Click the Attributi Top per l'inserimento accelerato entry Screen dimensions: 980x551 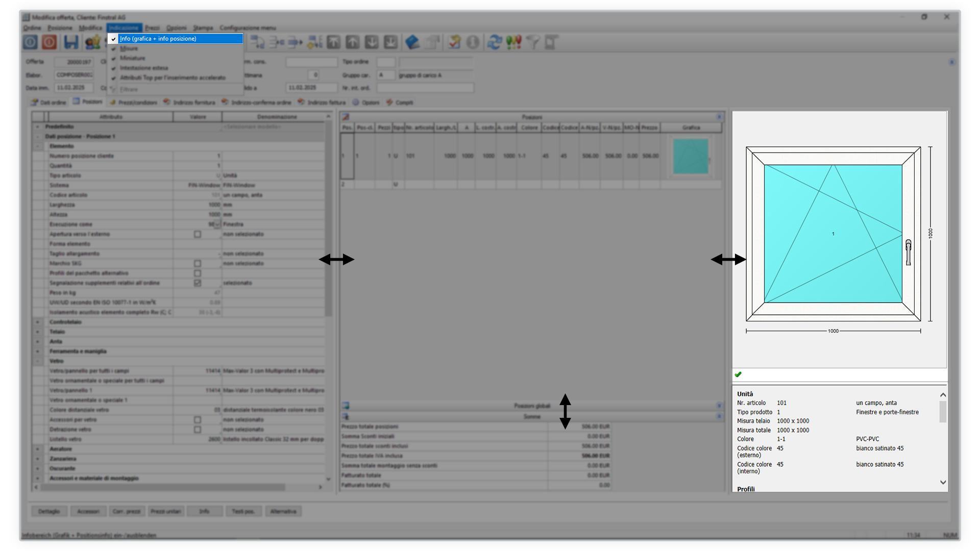click(175, 78)
